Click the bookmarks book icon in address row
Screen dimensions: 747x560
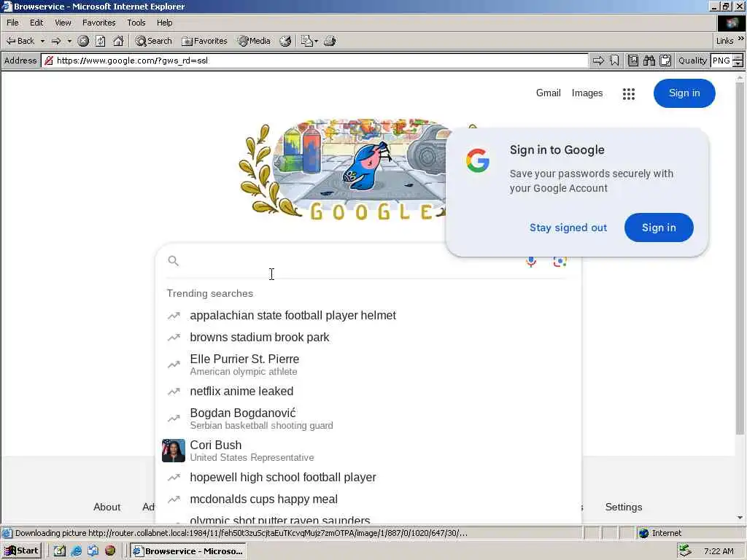[633, 61]
